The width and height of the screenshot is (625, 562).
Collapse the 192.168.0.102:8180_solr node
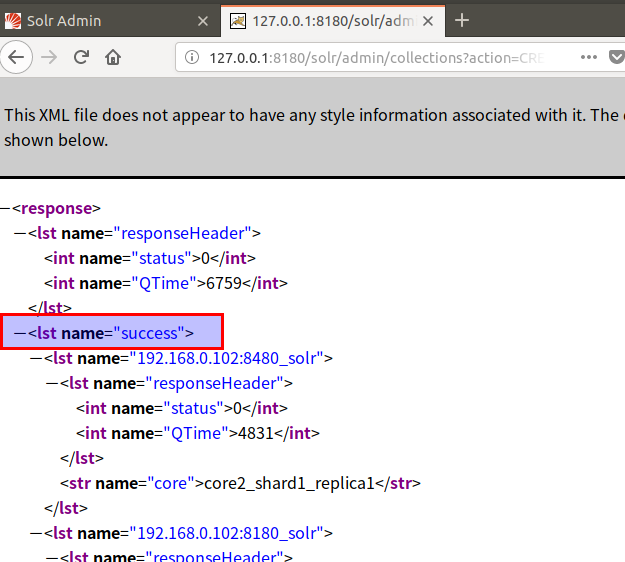click(36, 533)
